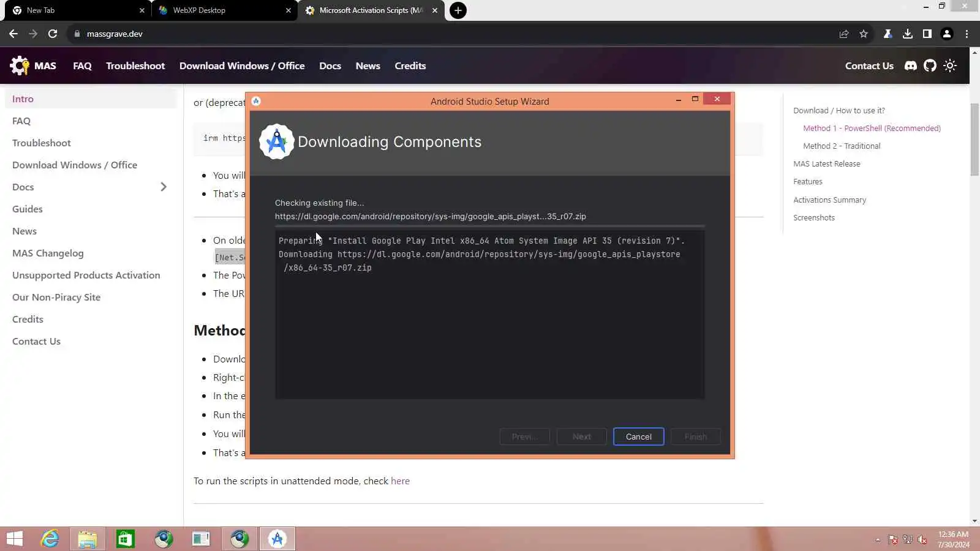The width and height of the screenshot is (980, 551).
Task: Jump to Screenshots in table of contents
Action: click(x=814, y=218)
